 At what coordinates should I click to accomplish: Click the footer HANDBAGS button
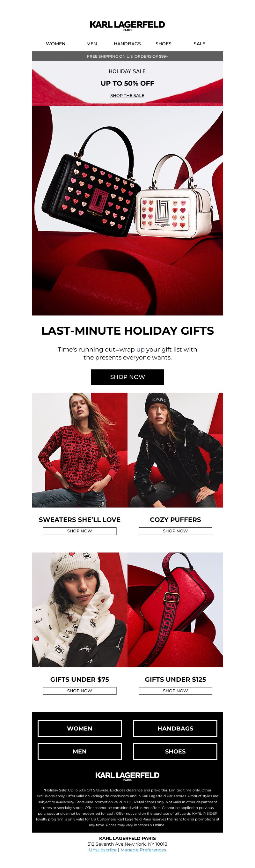click(x=175, y=729)
